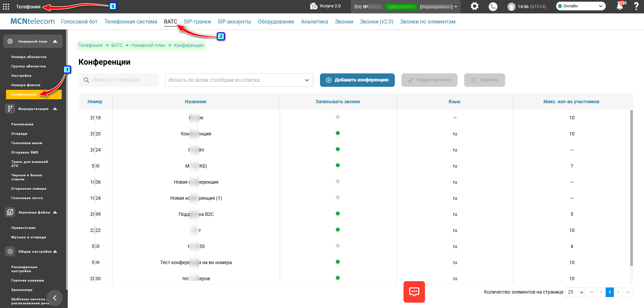Open Голосовое меню in sidebar

tap(27, 143)
